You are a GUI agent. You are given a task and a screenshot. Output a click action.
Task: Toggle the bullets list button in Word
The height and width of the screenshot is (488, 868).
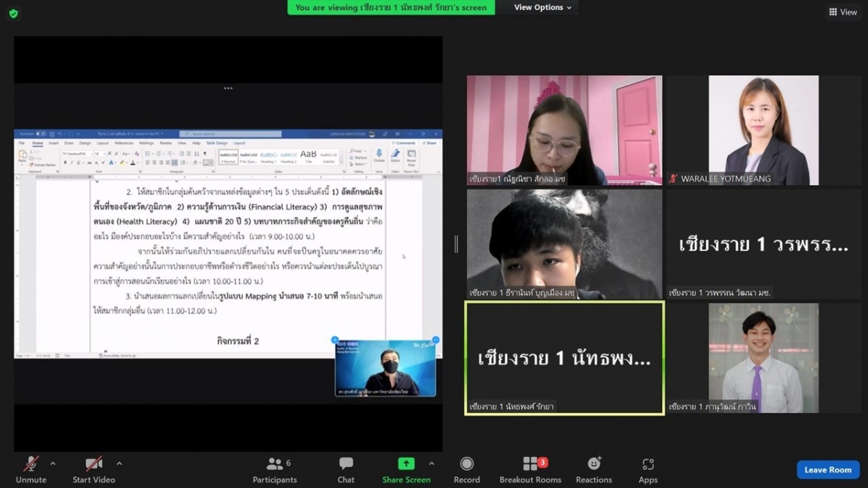[149, 154]
